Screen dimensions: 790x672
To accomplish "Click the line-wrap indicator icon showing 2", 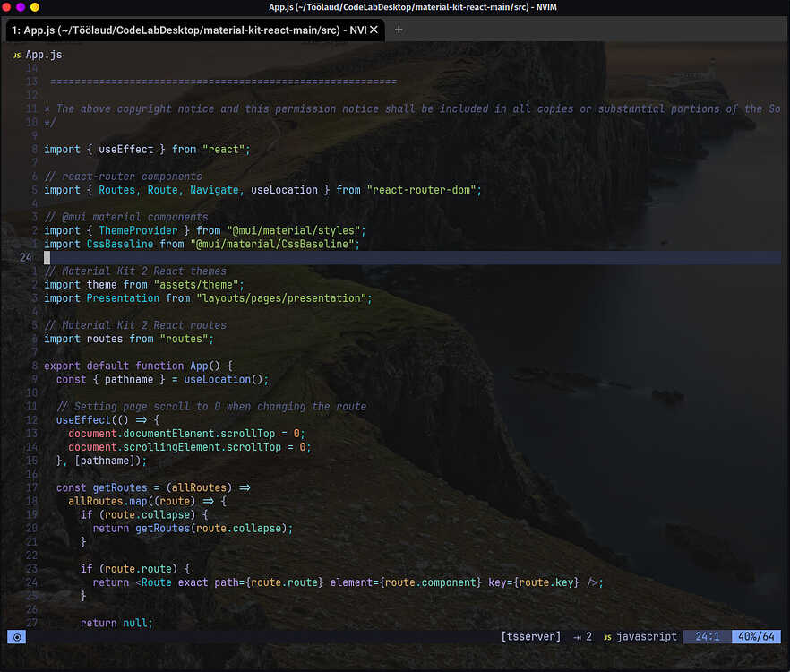I will pyautogui.click(x=582, y=636).
